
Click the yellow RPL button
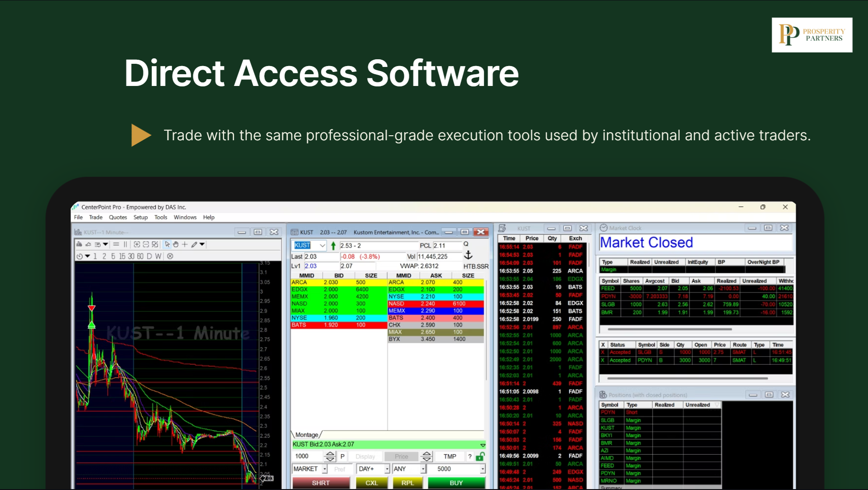click(x=408, y=483)
